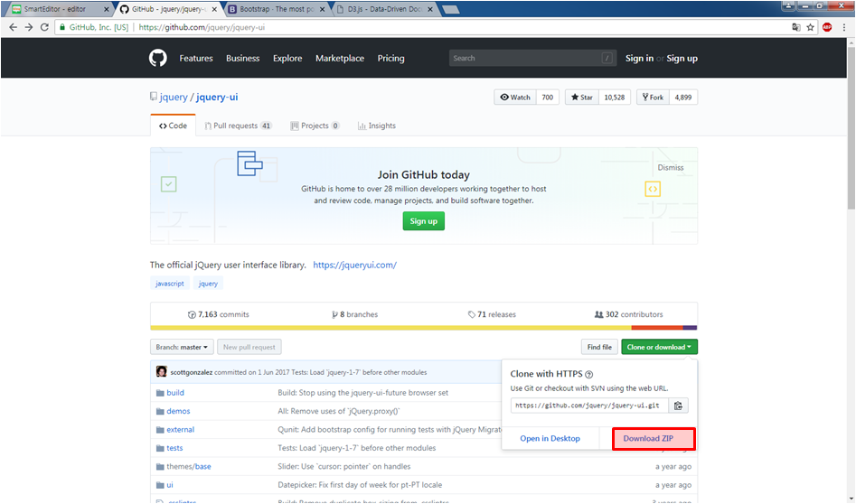Select the Projects tab
Viewport: 856px width, 504px height.
315,126
